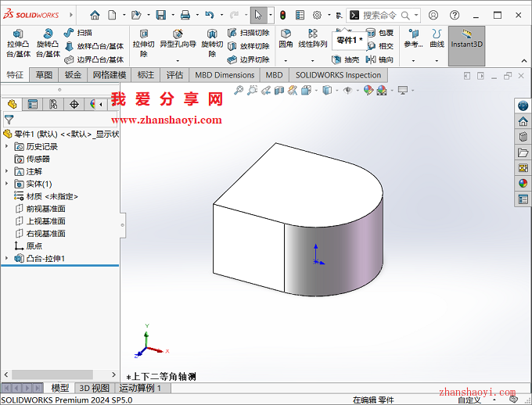The height and width of the screenshot is (405, 532).
Task: Open the SOLIDWORKS Inspection tab
Action: pos(338,75)
